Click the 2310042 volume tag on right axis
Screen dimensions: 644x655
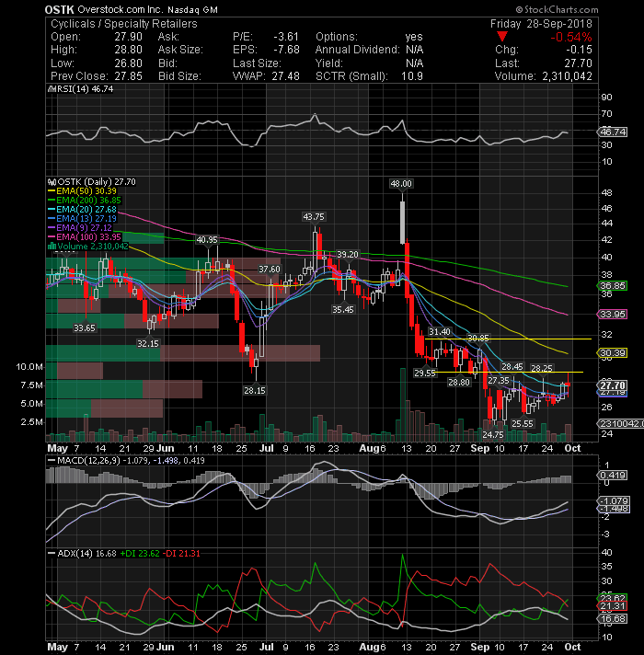click(x=621, y=423)
